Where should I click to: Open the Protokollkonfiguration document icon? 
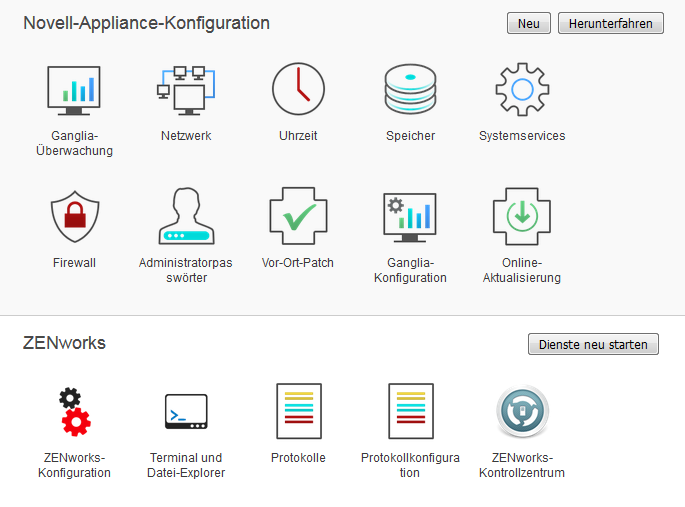point(411,411)
